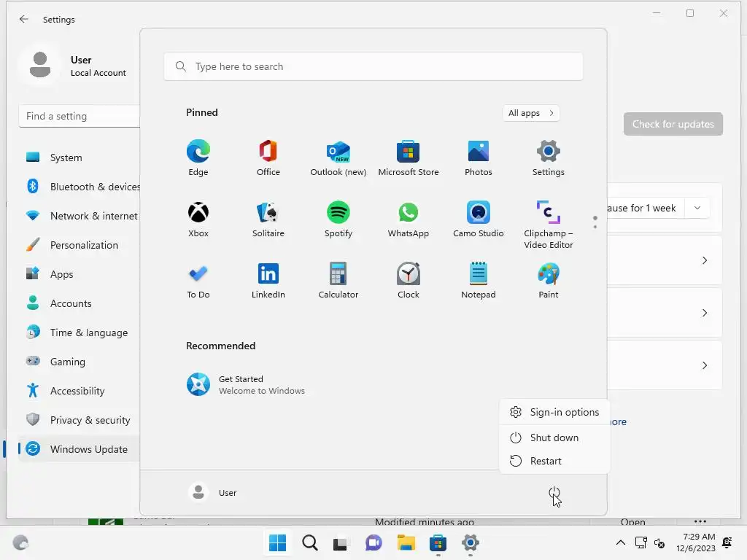Open the Edge pinned app

(198, 158)
